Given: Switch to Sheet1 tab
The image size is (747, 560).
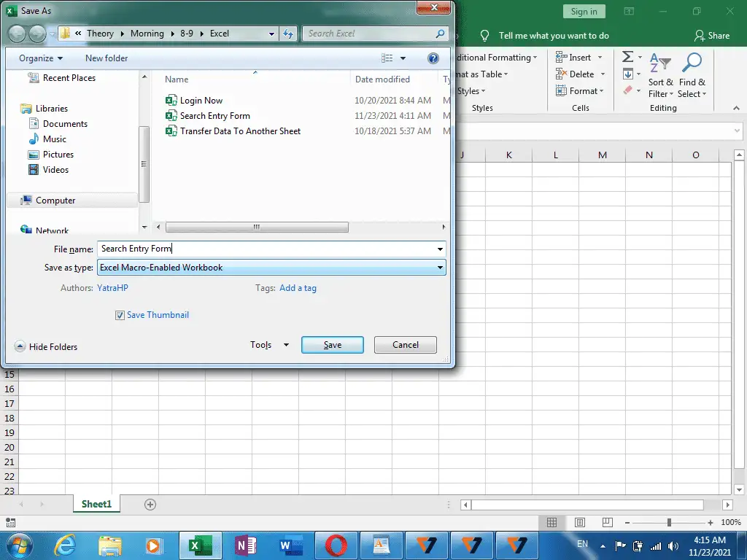Looking at the screenshot, I should coord(96,505).
